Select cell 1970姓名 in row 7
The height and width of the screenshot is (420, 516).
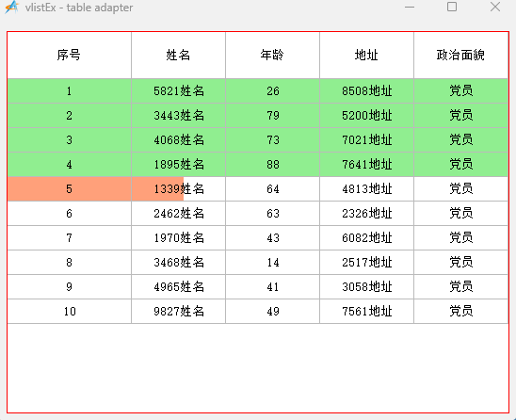click(x=178, y=237)
